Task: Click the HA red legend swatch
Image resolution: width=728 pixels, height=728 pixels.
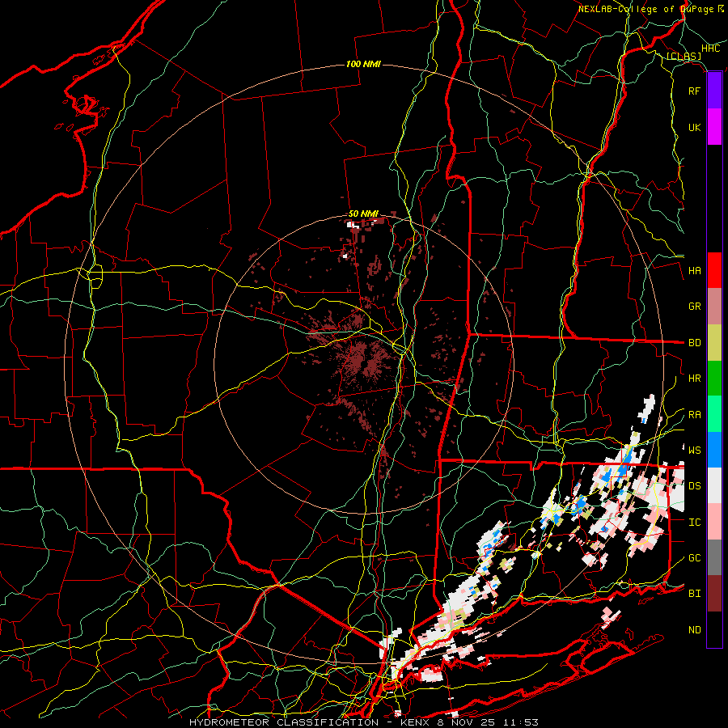Action: click(714, 270)
